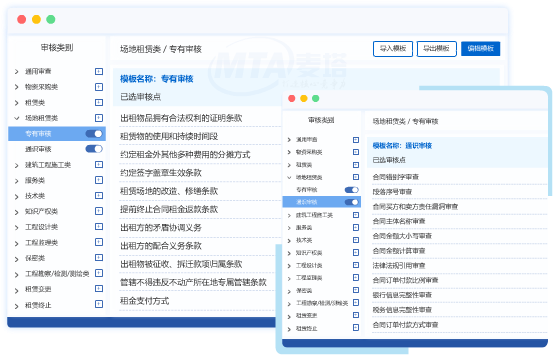Select 租金支付方式 item in back window
Screen dimensions: 560x364
144,301
